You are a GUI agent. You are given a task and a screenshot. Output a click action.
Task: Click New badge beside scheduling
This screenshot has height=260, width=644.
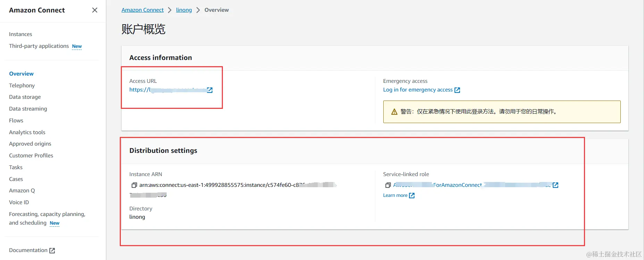coord(55,223)
